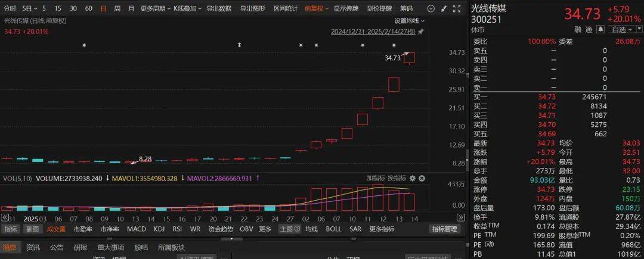Select 资金趋势 capital trend indicator
Image resolution: width=644 pixels, height=259 pixels.
pos(221,229)
